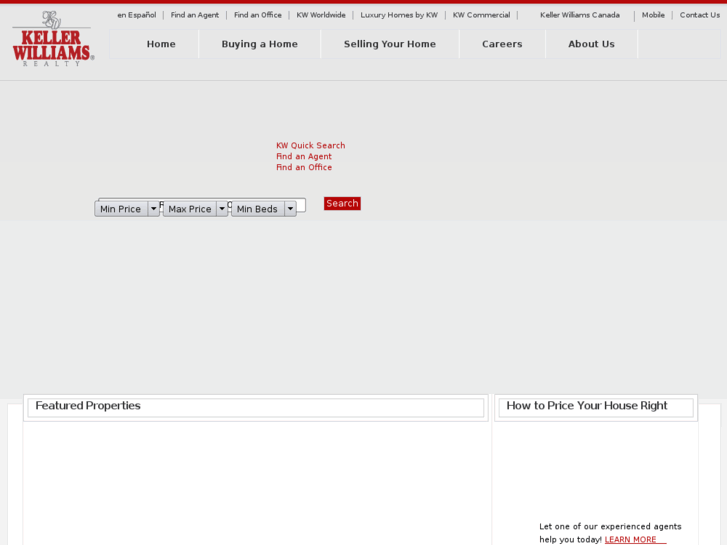The image size is (727, 545).
Task: Open Find an Agent in top bar
Action: click(x=195, y=15)
